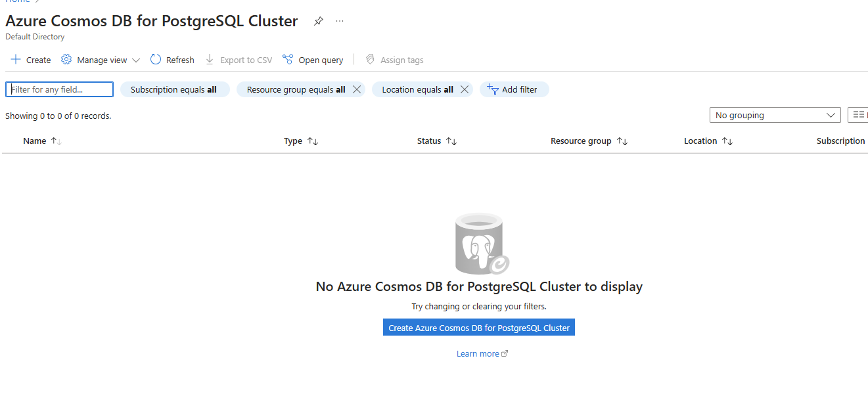
Task: Remove the Resource group filter
Action: point(357,89)
